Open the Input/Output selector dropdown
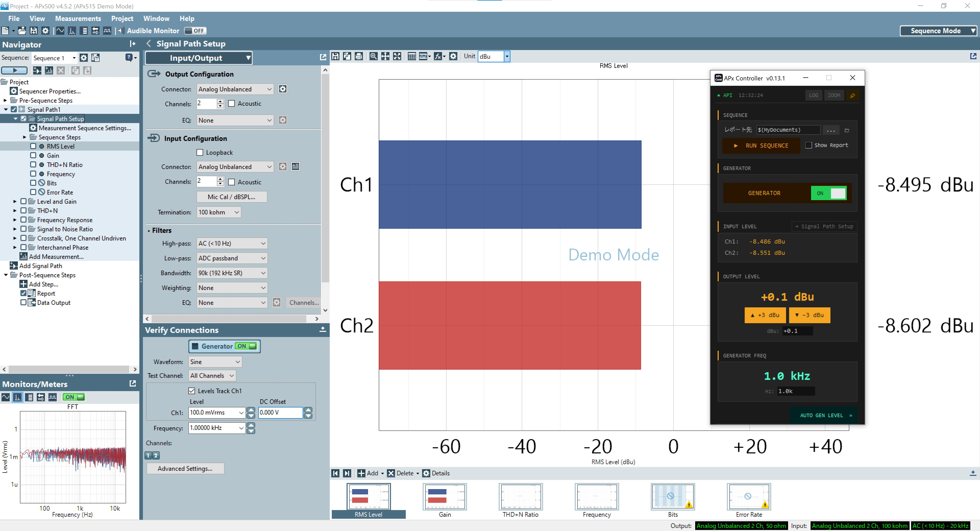Screen dimensions: 980x531 tap(199, 58)
